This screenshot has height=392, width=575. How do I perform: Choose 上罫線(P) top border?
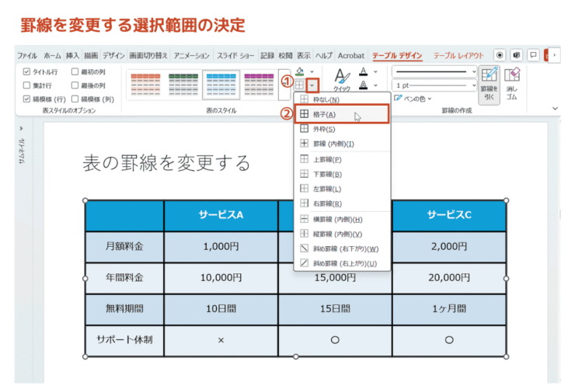[341, 159]
